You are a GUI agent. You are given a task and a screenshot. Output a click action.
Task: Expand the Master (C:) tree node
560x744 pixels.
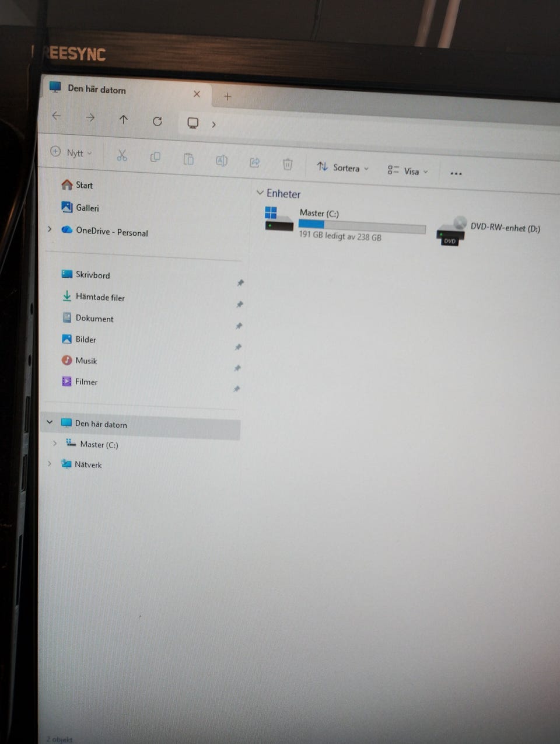[x=55, y=443]
